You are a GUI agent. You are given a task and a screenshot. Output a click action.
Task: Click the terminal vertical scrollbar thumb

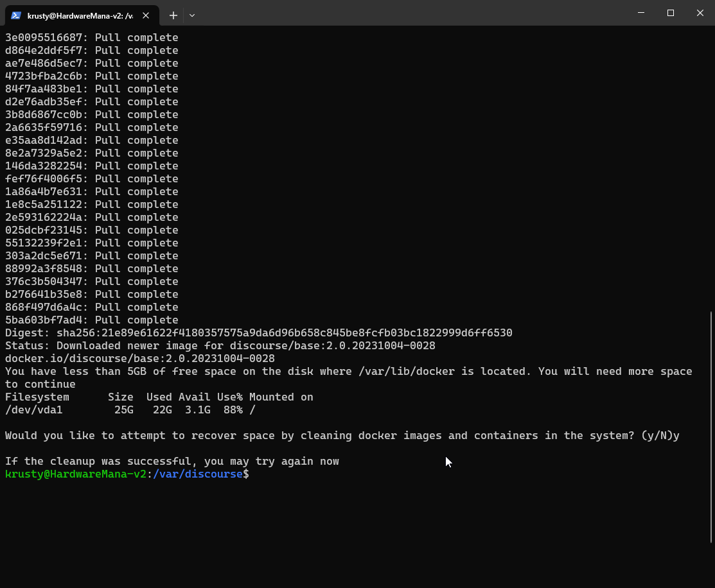[711, 427]
